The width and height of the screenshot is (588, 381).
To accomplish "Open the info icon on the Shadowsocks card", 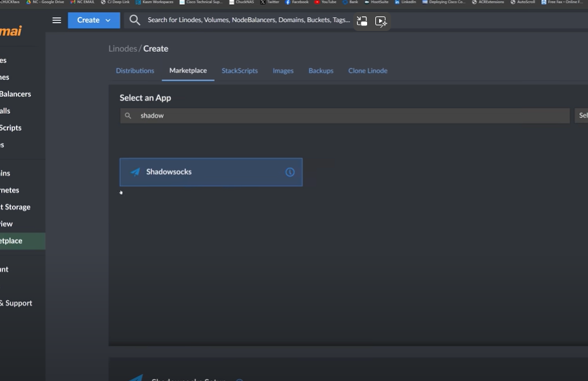I will click(290, 172).
